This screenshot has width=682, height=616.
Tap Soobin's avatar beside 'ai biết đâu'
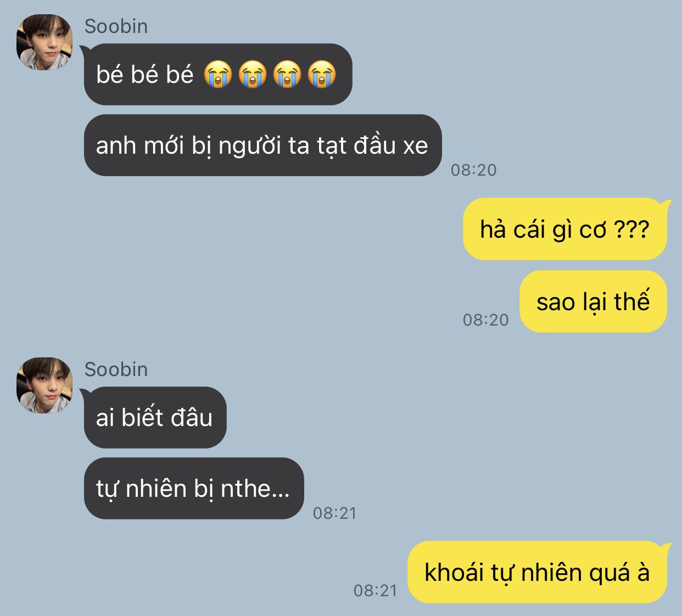point(44,385)
